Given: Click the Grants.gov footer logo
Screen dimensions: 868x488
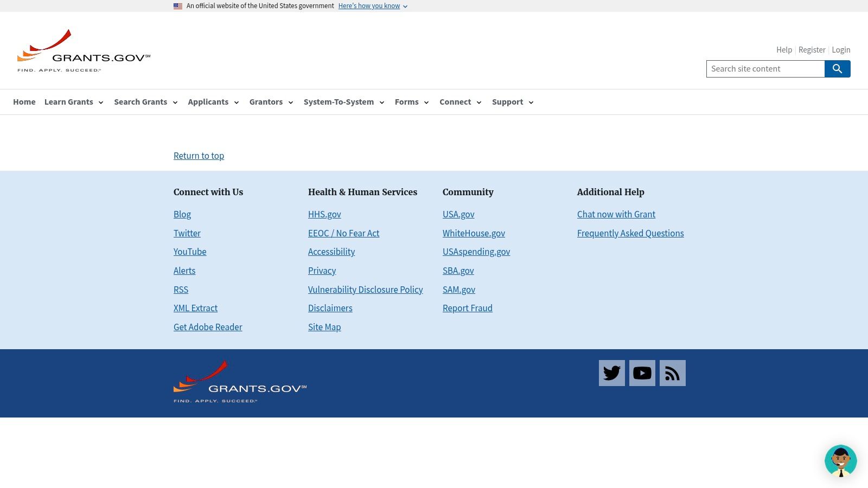Looking at the screenshot, I should click(x=240, y=381).
